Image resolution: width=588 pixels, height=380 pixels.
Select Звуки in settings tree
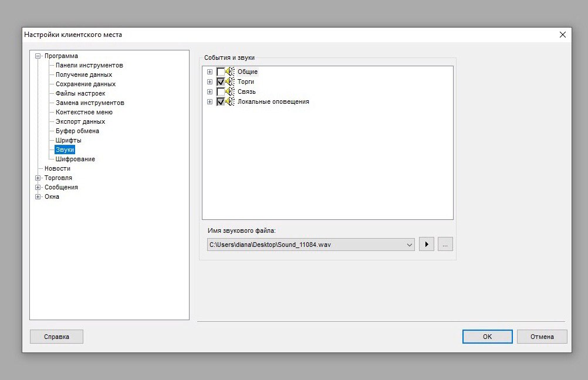65,150
